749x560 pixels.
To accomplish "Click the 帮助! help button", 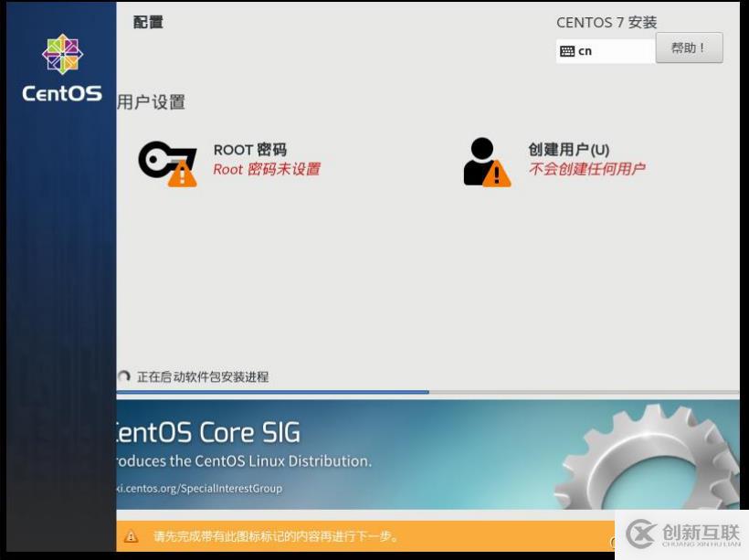I will click(x=689, y=48).
